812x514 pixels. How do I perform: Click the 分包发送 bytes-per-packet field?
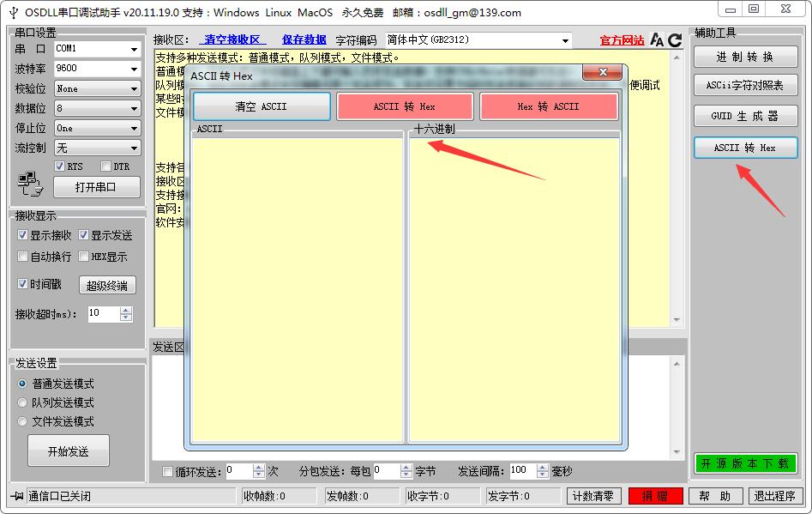tap(387, 471)
